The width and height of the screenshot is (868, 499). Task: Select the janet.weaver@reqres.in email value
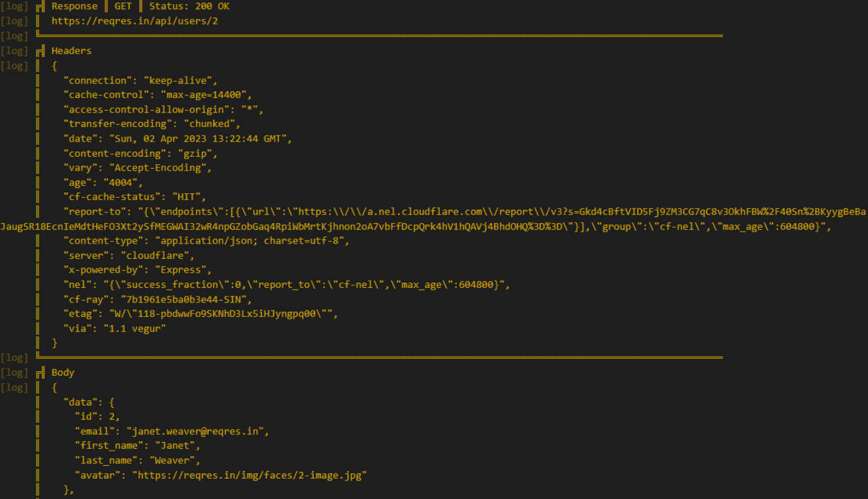click(x=197, y=431)
